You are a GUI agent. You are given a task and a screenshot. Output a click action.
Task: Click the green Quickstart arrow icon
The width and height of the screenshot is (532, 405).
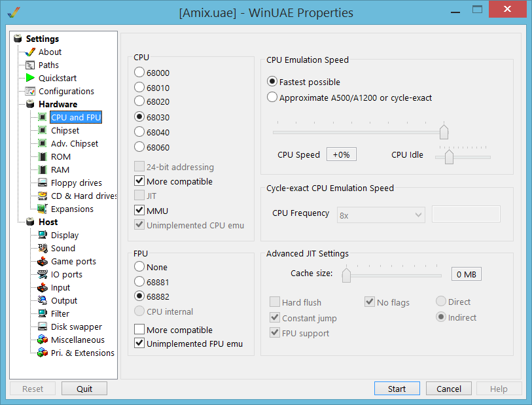pyautogui.click(x=30, y=78)
